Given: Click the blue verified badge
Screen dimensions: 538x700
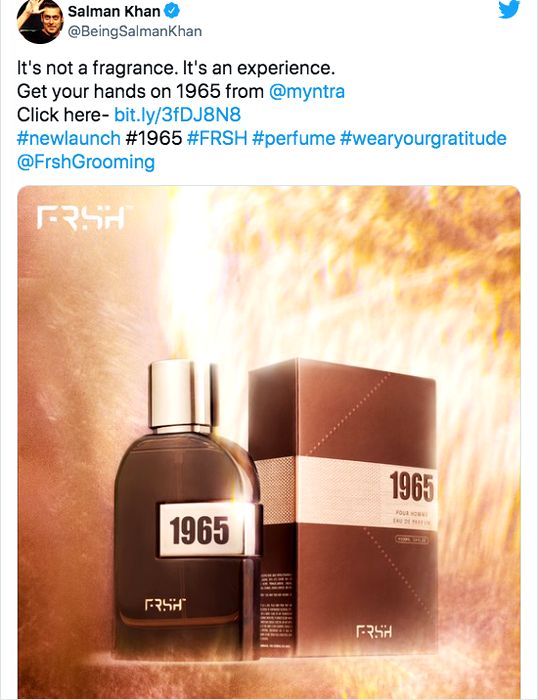Looking at the screenshot, I should tap(172, 11).
